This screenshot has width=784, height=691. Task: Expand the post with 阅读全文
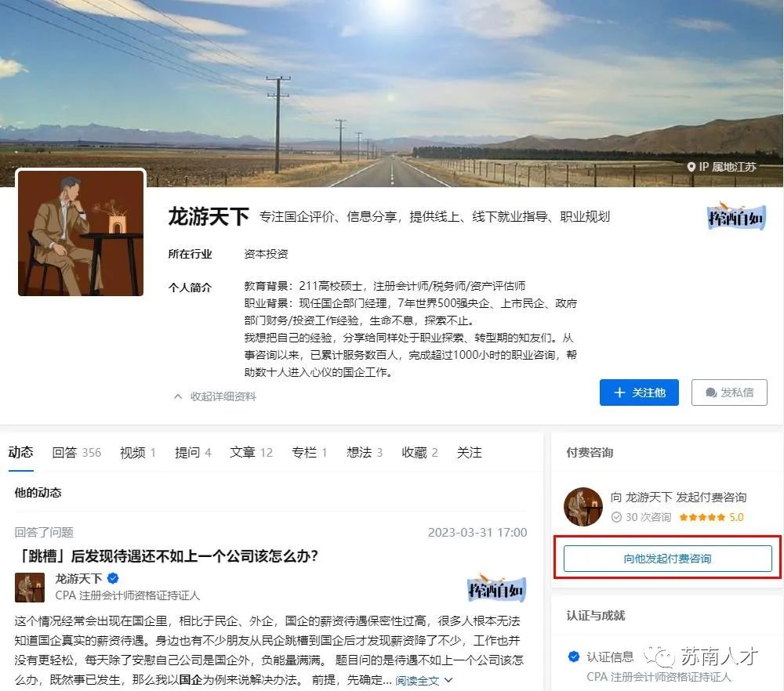(x=417, y=680)
